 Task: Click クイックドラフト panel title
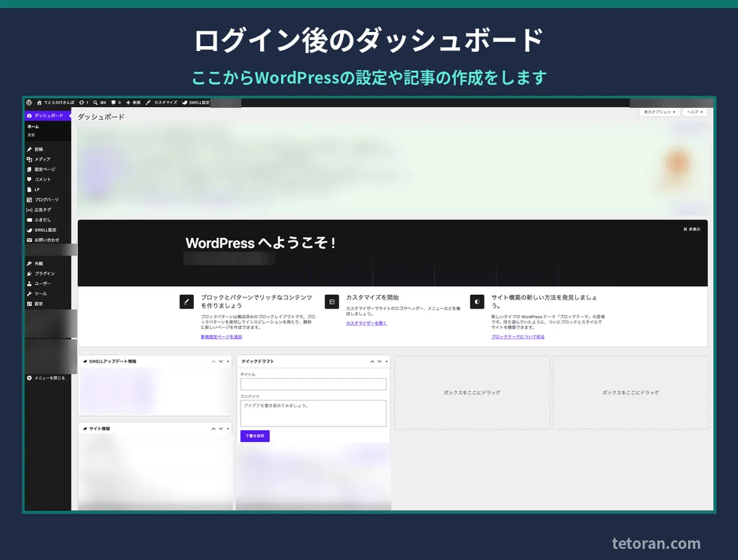pos(257,361)
